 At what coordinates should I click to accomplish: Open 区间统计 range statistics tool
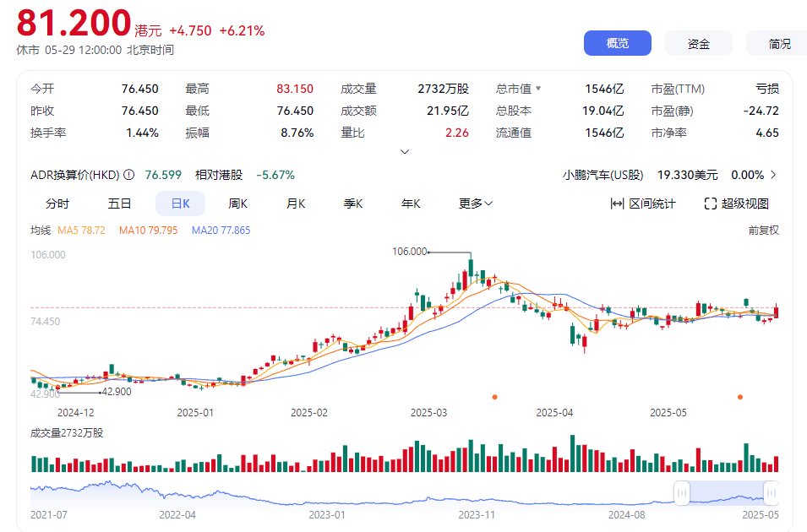click(643, 204)
